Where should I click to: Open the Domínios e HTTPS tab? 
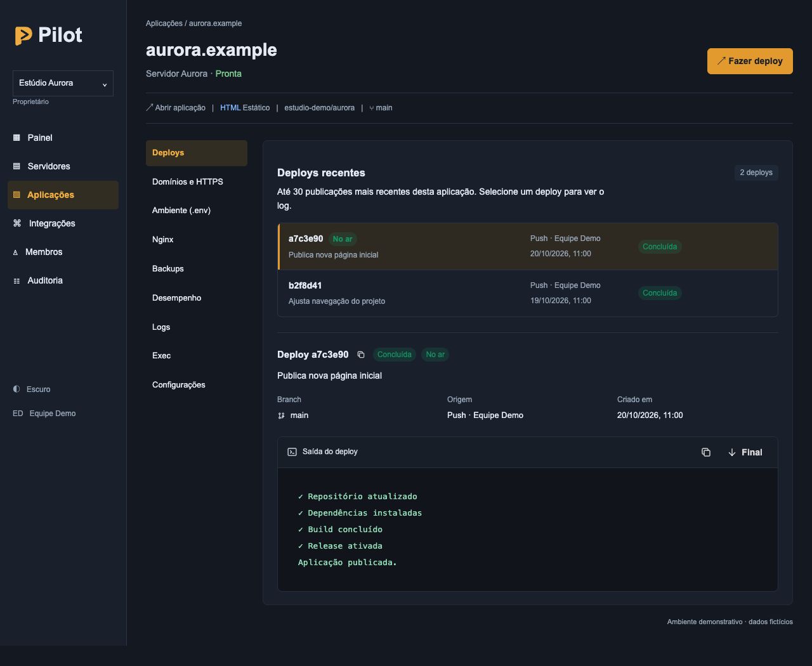[x=197, y=182]
